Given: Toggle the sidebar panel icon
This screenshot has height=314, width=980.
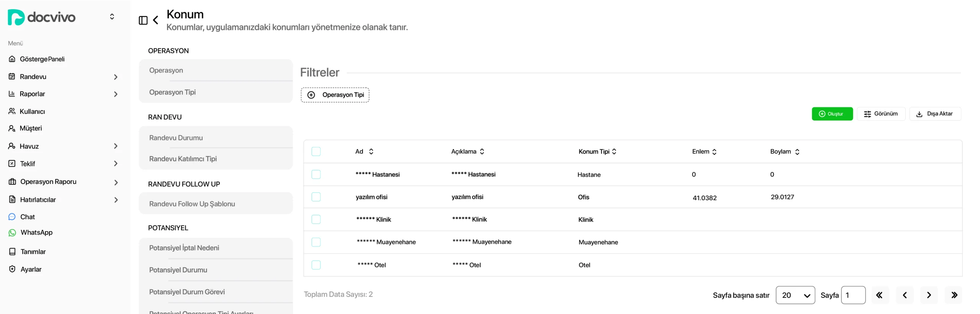Looking at the screenshot, I should coord(143,20).
